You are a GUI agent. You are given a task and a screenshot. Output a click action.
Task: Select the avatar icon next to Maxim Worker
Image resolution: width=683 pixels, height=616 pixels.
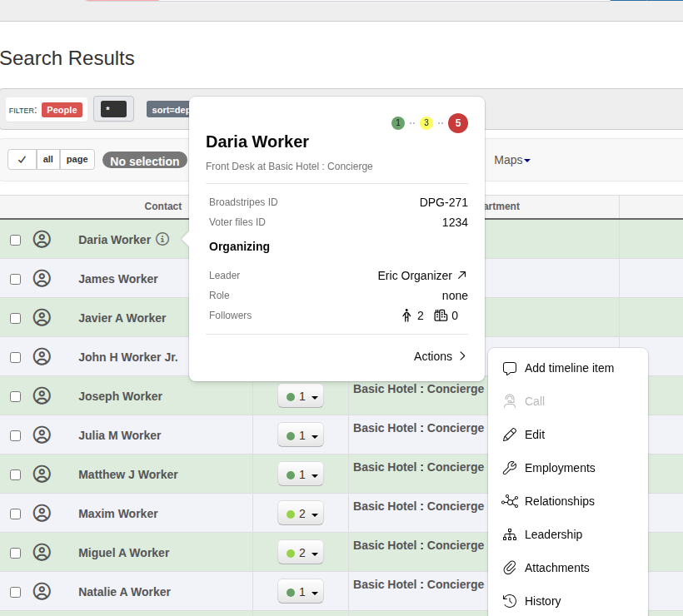42,513
